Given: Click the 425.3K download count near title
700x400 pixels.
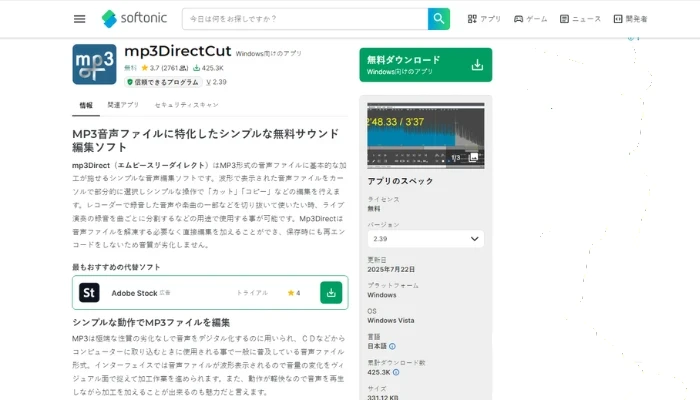Looking at the screenshot, I should point(208,68).
